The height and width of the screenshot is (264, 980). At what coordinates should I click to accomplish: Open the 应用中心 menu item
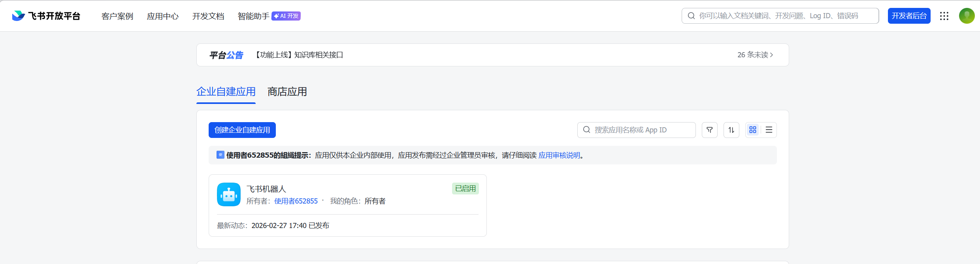(x=163, y=16)
